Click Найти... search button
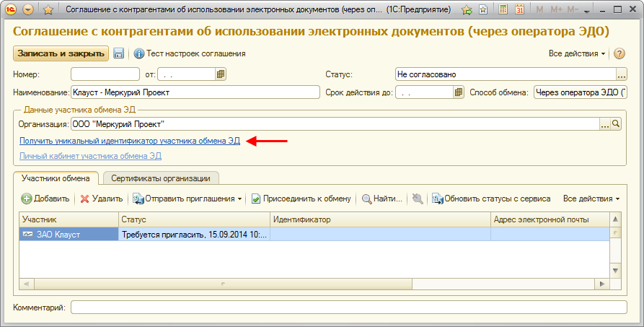This screenshot has width=644, height=327. 381,199
